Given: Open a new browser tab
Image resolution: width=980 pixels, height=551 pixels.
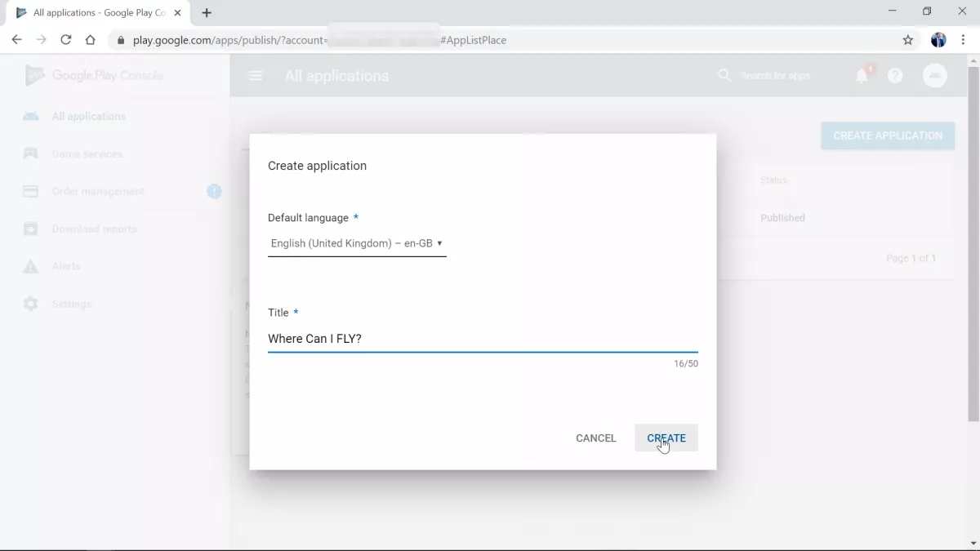Looking at the screenshot, I should point(207,13).
